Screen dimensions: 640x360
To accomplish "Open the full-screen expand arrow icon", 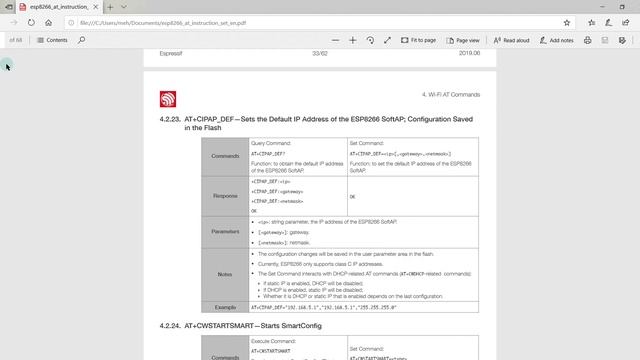I will point(387,40).
